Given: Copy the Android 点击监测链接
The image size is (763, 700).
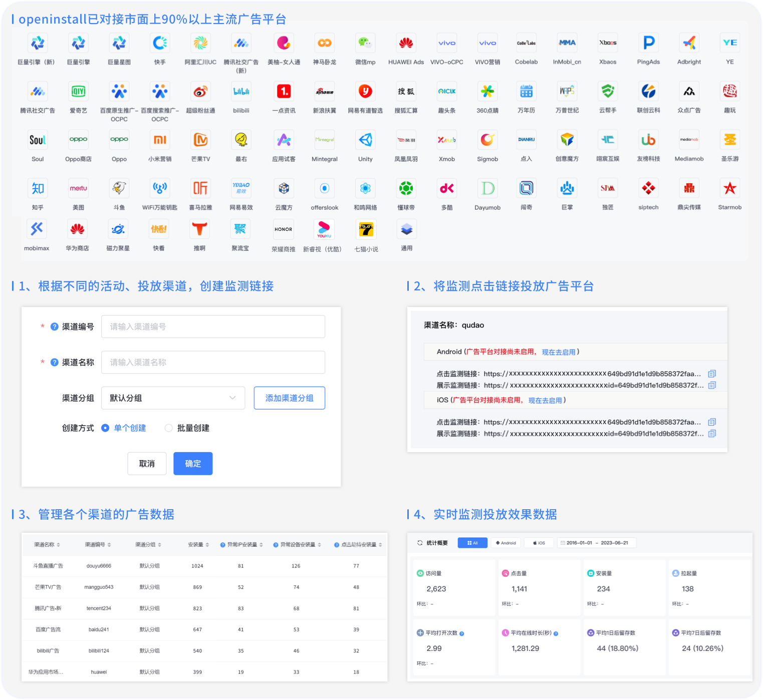Looking at the screenshot, I should pyautogui.click(x=712, y=374).
